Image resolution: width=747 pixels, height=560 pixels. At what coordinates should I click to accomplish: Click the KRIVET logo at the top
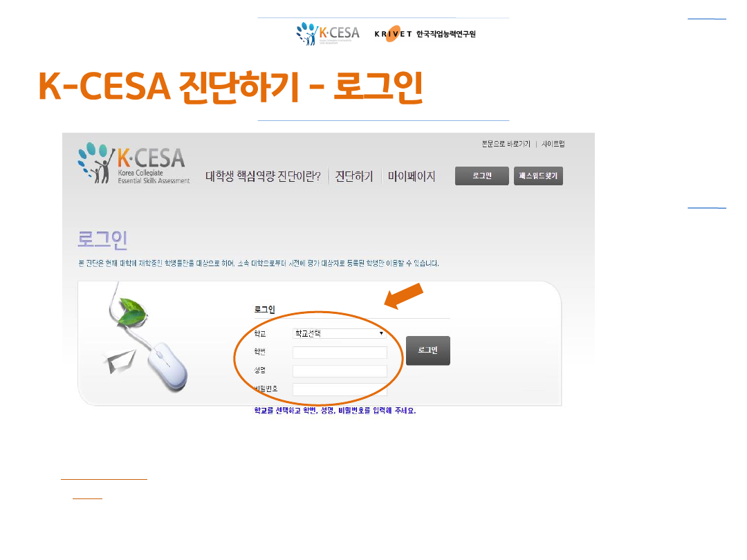click(425, 34)
